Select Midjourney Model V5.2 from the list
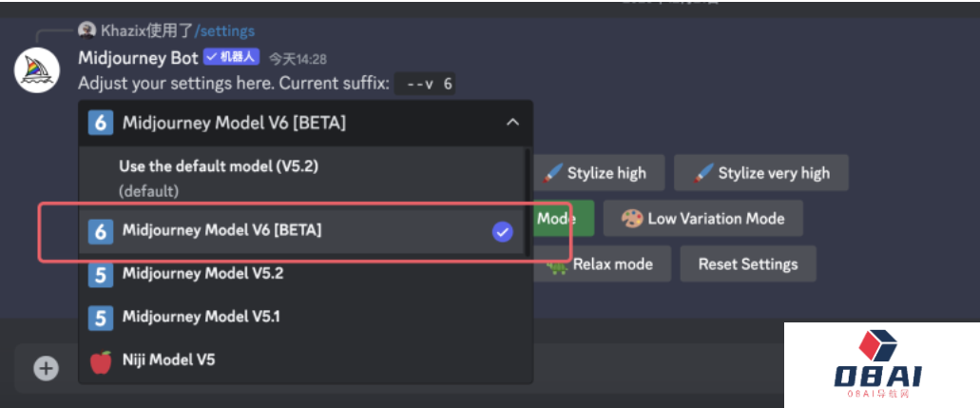980x408 pixels. pos(301,274)
